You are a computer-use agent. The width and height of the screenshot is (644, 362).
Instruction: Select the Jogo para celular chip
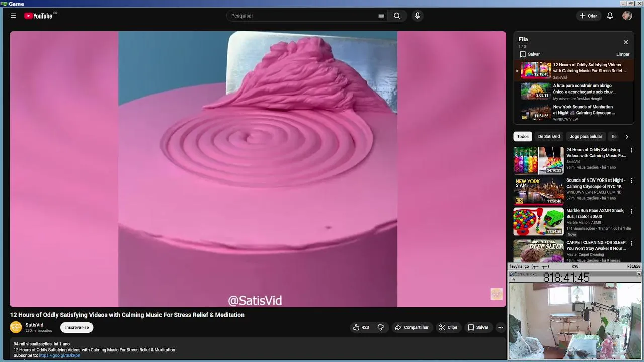[x=586, y=137]
